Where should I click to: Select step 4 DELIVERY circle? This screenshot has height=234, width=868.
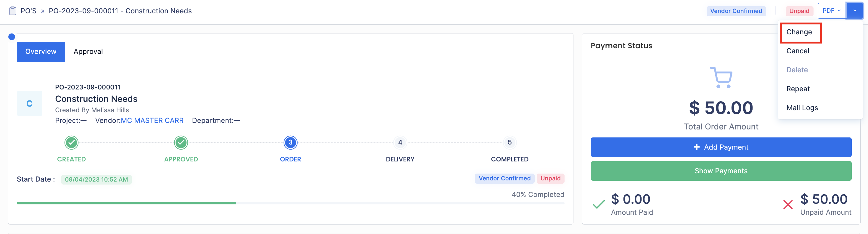tap(400, 143)
